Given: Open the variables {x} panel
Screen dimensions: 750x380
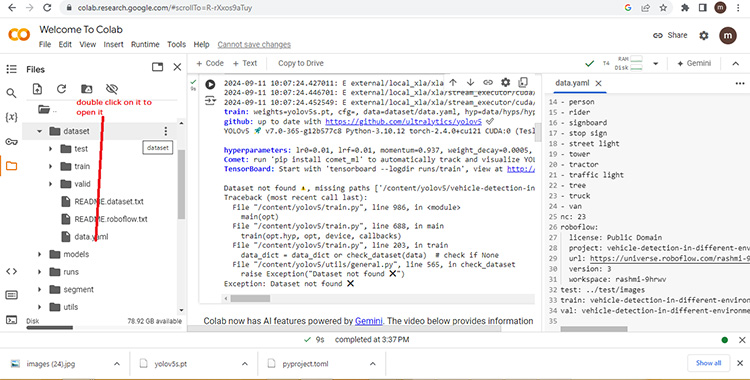Looking at the screenshot, I should 11,117.
